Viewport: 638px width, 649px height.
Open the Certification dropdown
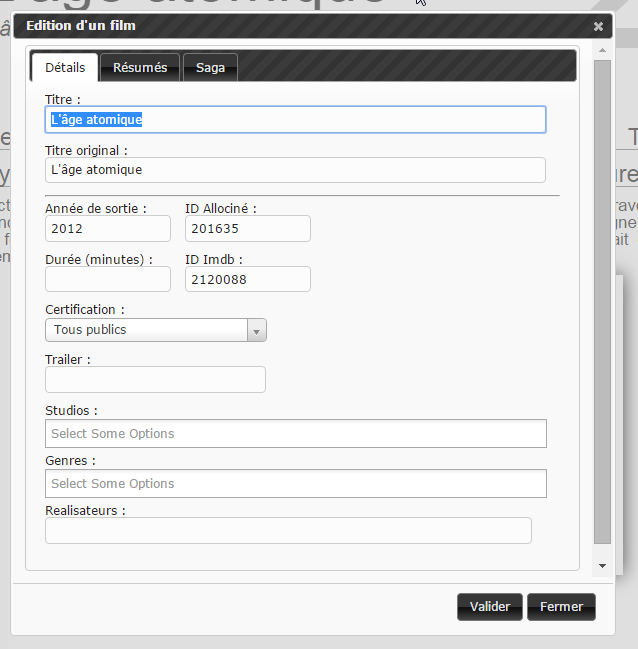tap(146, 330)
